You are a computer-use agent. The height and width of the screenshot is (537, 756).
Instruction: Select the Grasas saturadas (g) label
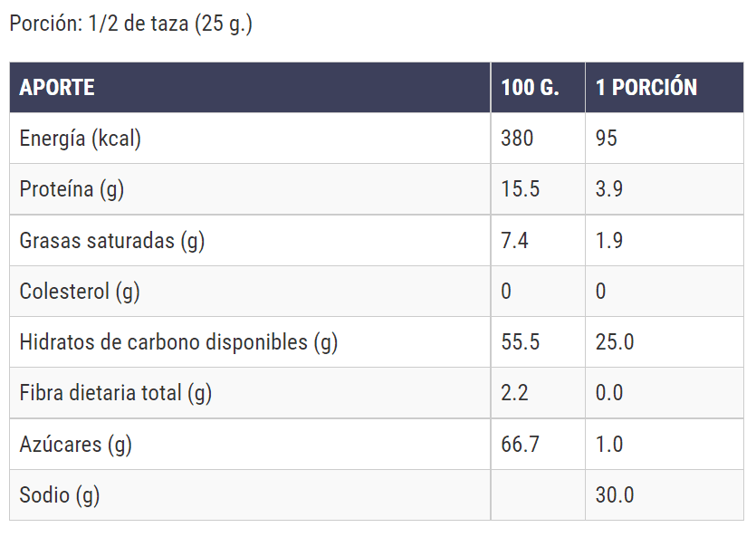tap(112, 241)
